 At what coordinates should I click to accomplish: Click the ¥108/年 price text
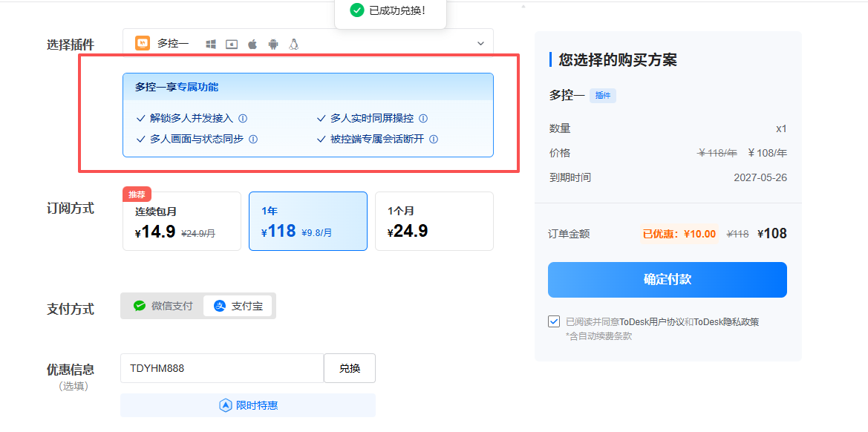point(767,153)
